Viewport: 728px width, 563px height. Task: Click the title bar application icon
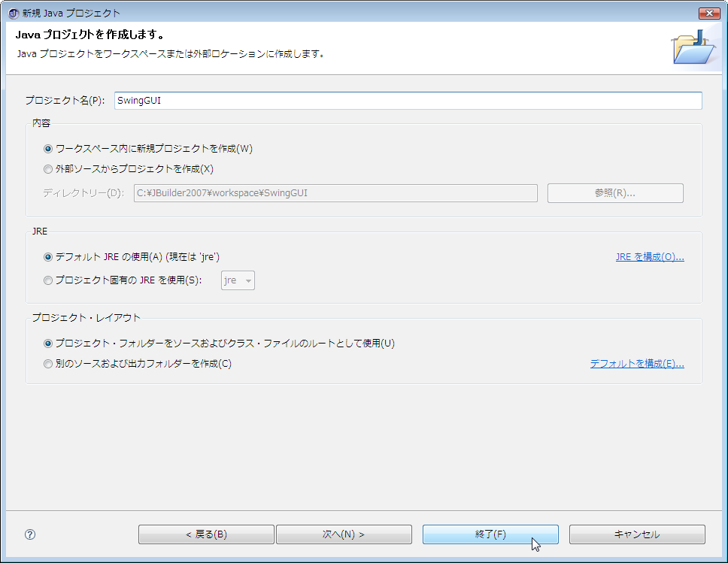coord(14,13)
